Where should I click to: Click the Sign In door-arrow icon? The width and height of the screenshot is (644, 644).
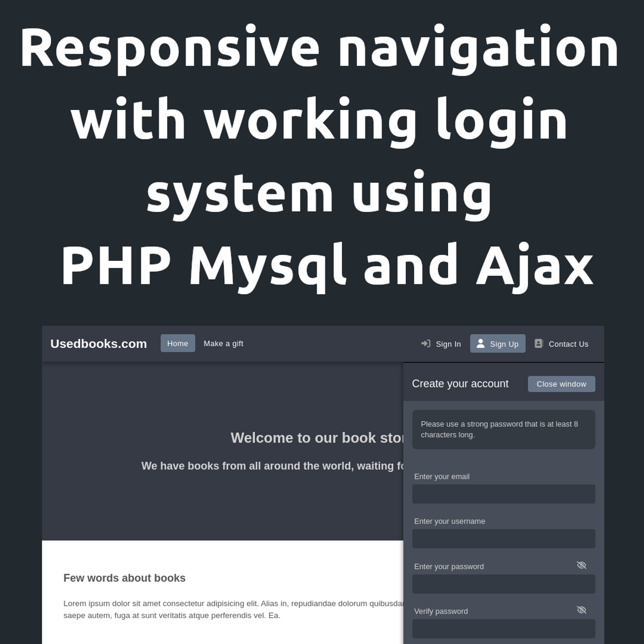(426, 343)
